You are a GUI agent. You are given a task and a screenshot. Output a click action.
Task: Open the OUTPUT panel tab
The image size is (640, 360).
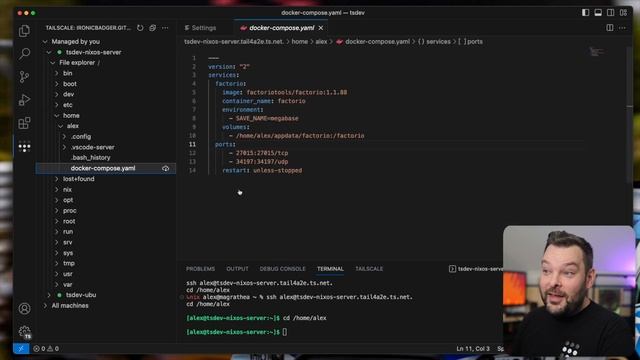(x=237, y=269)
